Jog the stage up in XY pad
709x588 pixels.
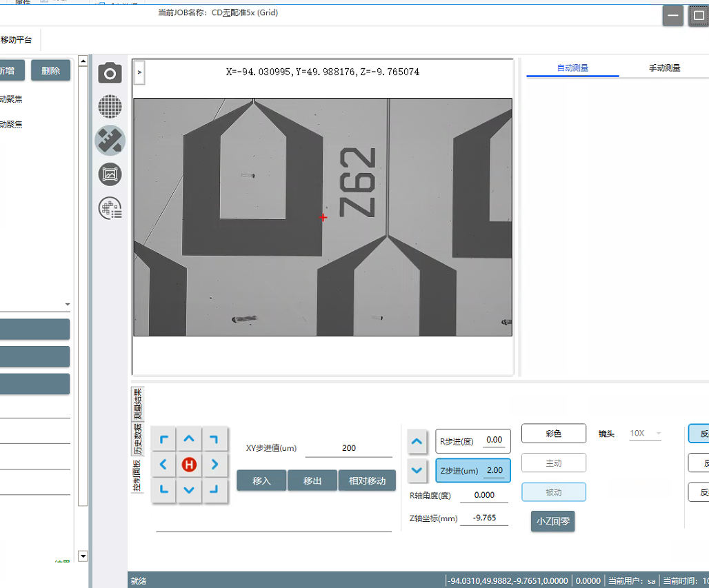click(x=189, y=439)
